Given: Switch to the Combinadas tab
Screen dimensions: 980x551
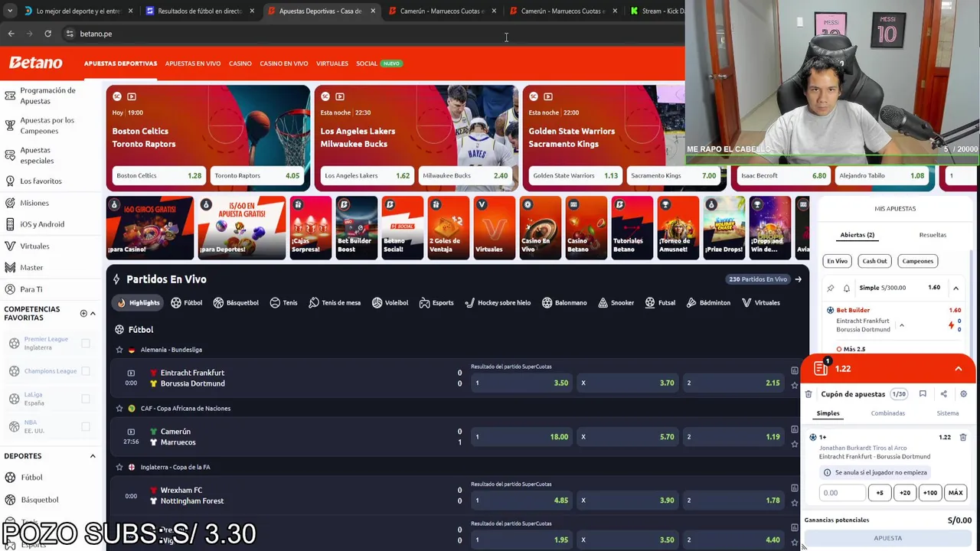Looking at the screenshot, I should [x=887, y=413].
